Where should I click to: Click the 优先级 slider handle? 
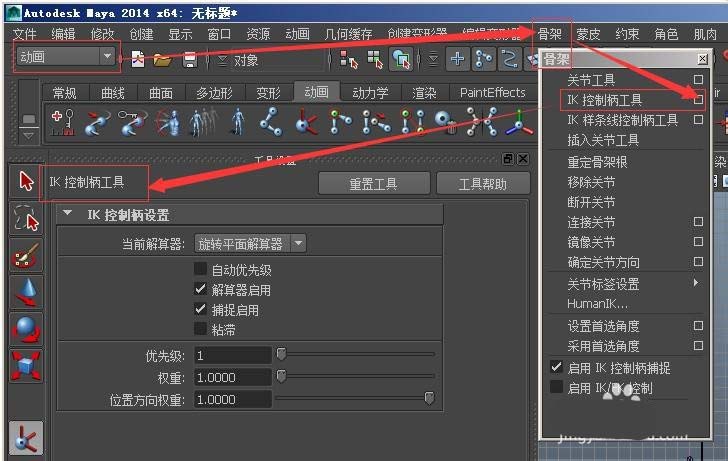pyautogui.click(x=281, y=354)
